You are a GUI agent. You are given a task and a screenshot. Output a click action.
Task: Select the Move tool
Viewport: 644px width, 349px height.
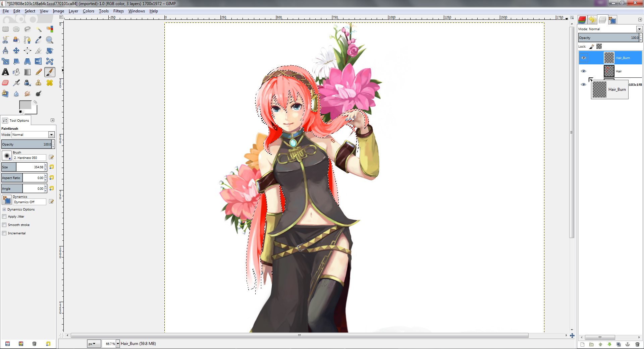pos(16,51)
